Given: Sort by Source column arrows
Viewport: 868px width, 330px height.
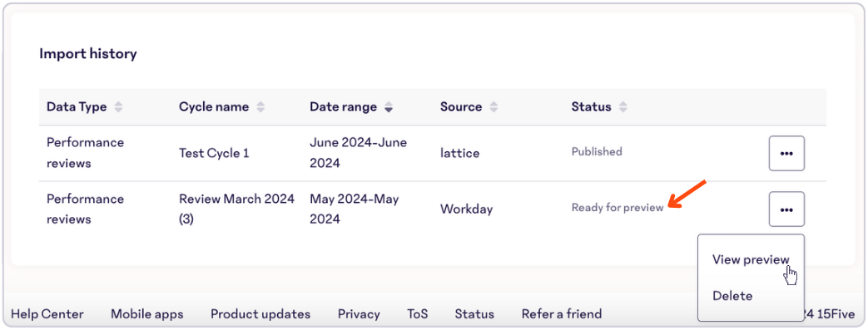Looking at the screenshot, I should [x=494, y=107].
